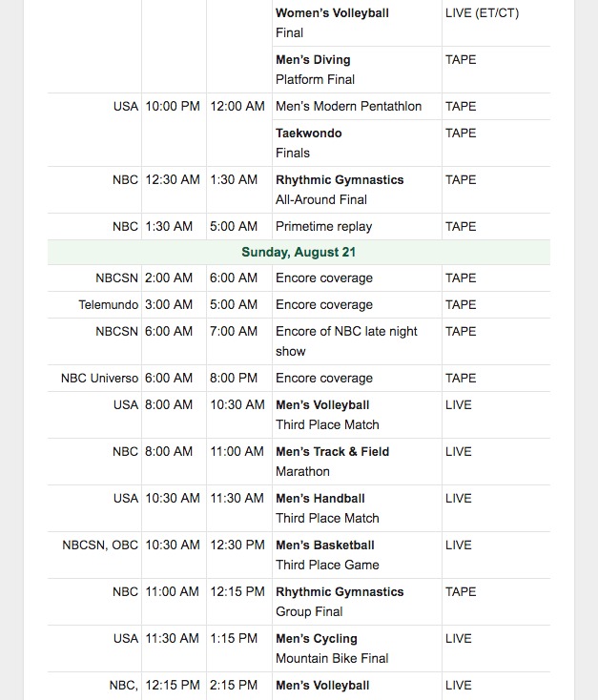598x700 pixels.
Task: Open the Men's Diving Platform Final entry
Action: coord(315,70)
